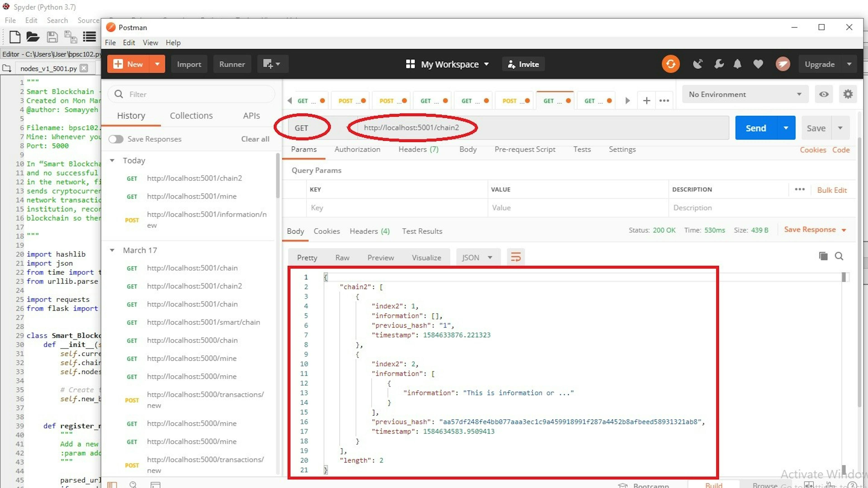
Task: Open the Help menu in Postman
Action: click(x=173, y=43)
